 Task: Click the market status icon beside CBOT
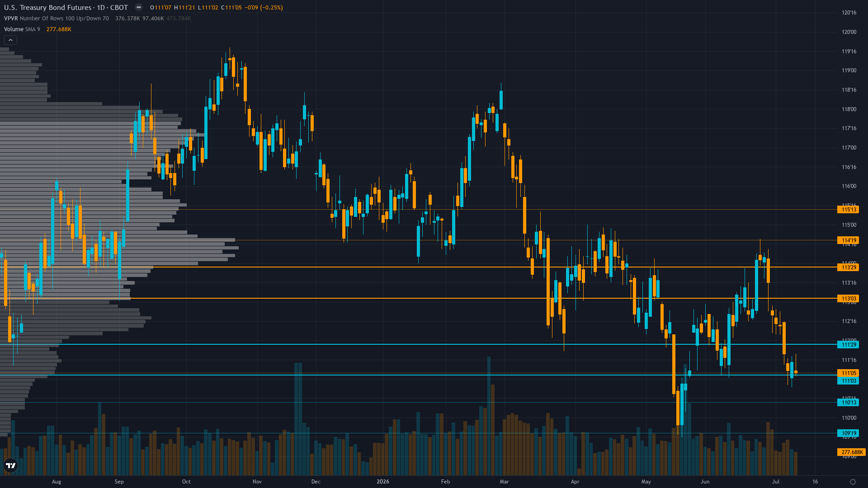pyautogui.click(x=139, y=8)
